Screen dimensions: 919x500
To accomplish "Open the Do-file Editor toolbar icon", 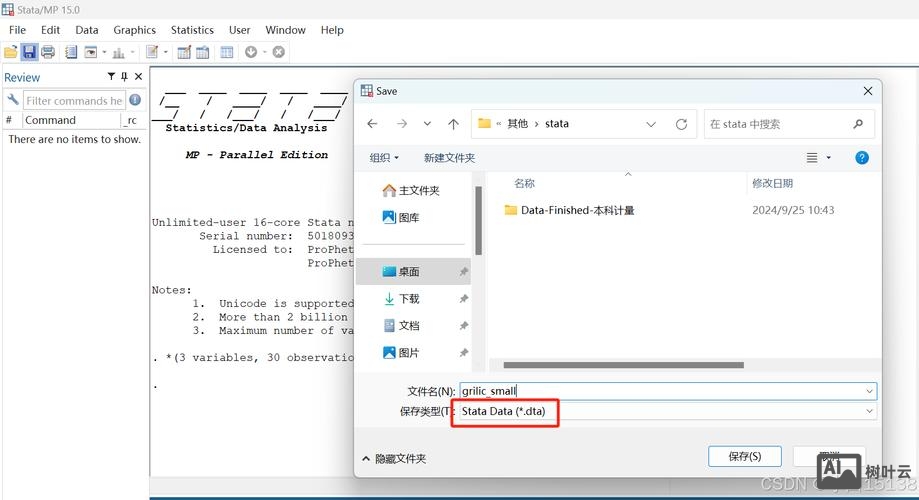I will point(152,52).
